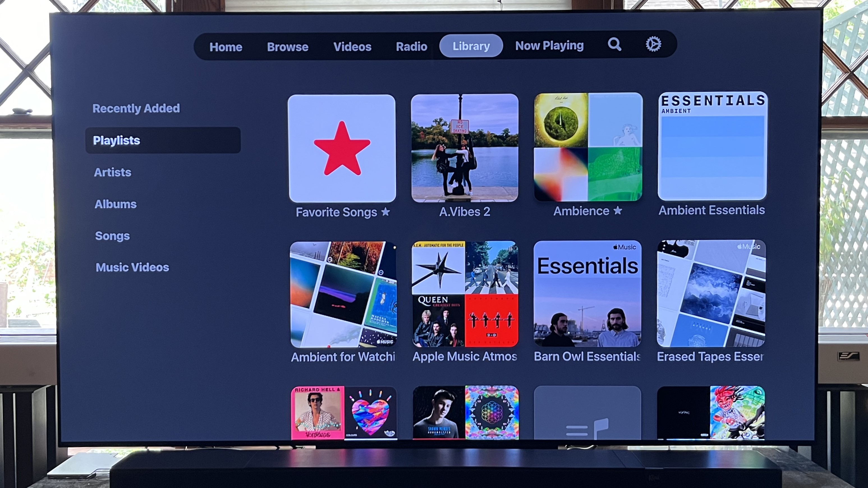The height and width of the screenshot is (488, 868).
Task: Select Recently Added from sidebar
Action: coord(136,108)
